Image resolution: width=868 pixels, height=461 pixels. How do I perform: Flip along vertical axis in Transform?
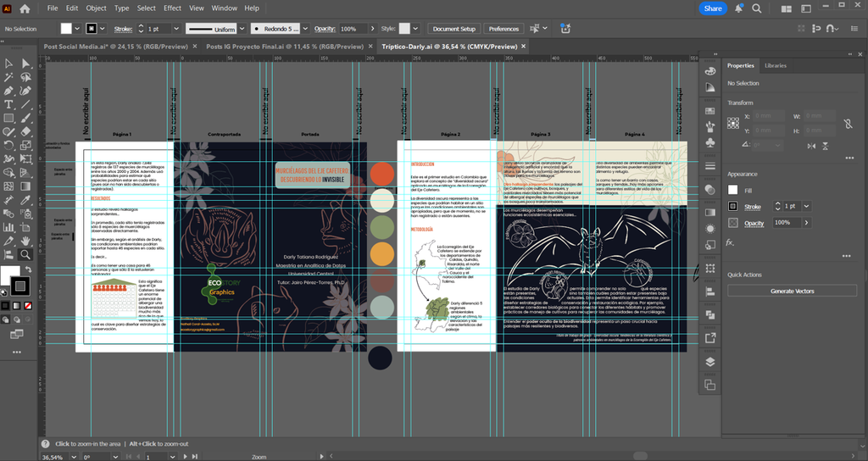826,146
